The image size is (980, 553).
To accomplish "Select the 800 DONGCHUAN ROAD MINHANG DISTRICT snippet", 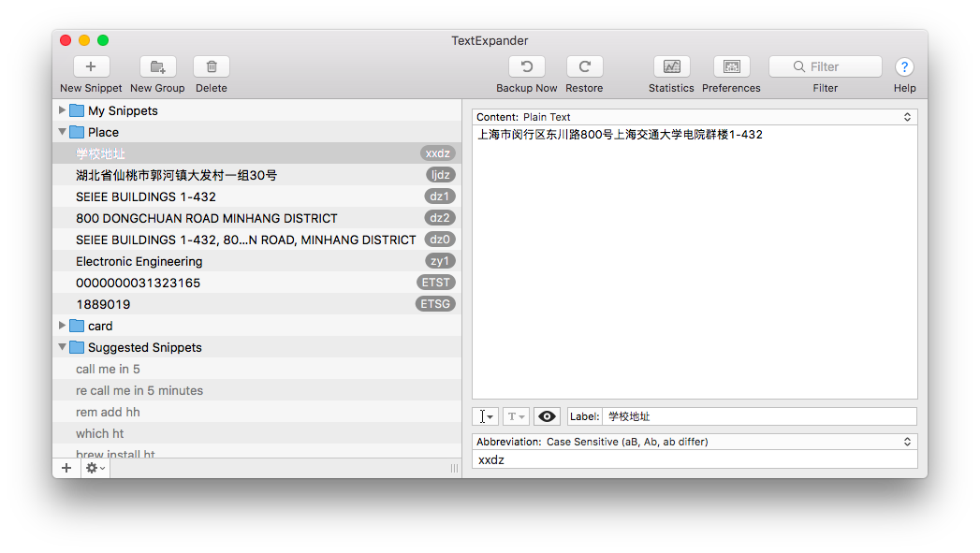I will click(x=256, y=218).
